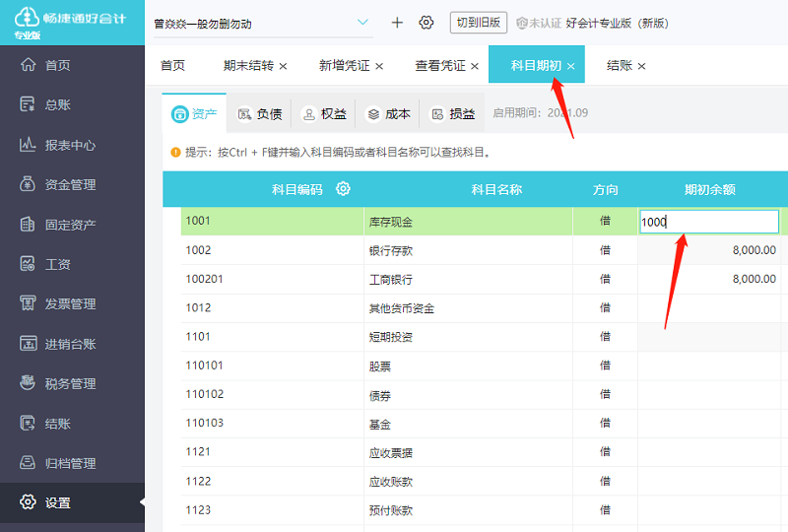The image size is (788, 532).
Task: Select the 100201 account code
Action: pyautogui.click(x=204, y=279)
